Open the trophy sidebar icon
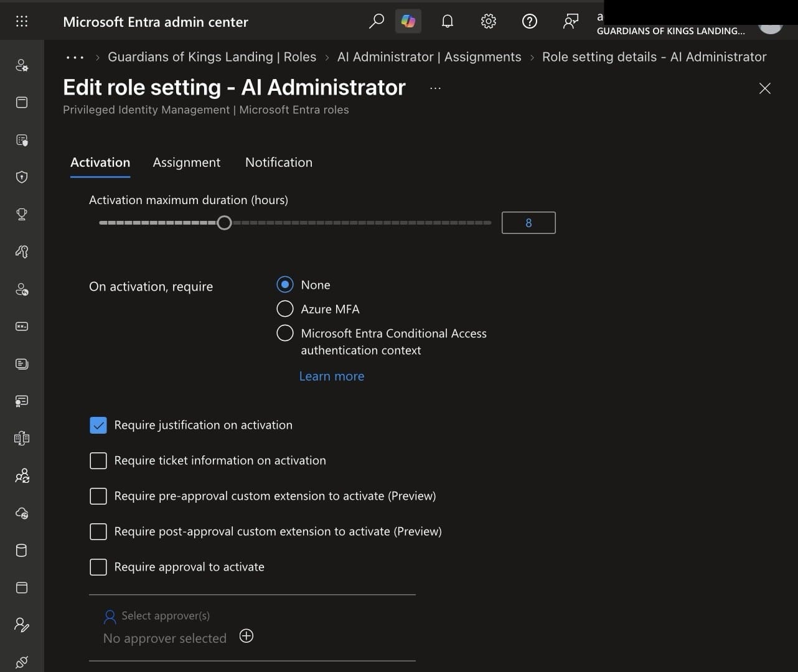Image resolution: width=798 pixels, height=672 pixels. 22,214
